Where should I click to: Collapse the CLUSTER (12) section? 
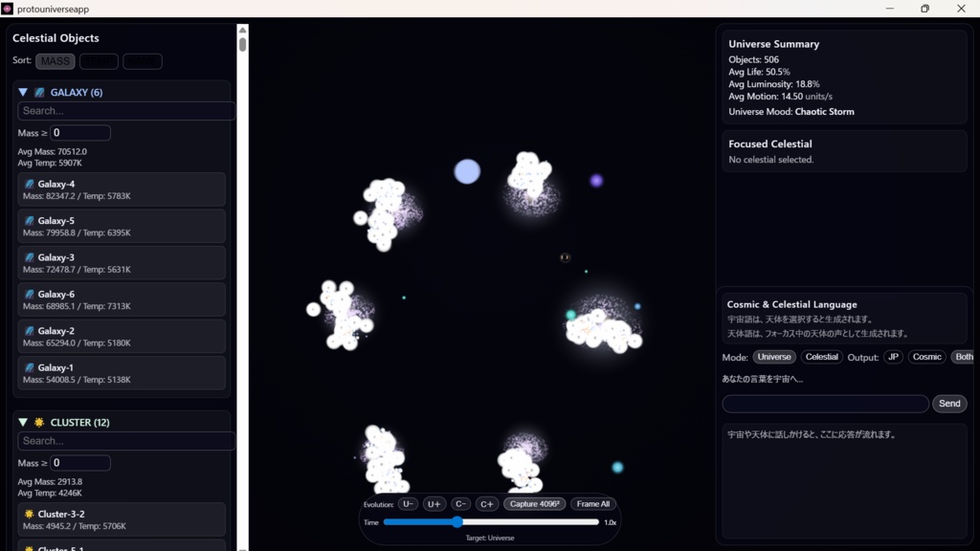click(x=21, y=421)
